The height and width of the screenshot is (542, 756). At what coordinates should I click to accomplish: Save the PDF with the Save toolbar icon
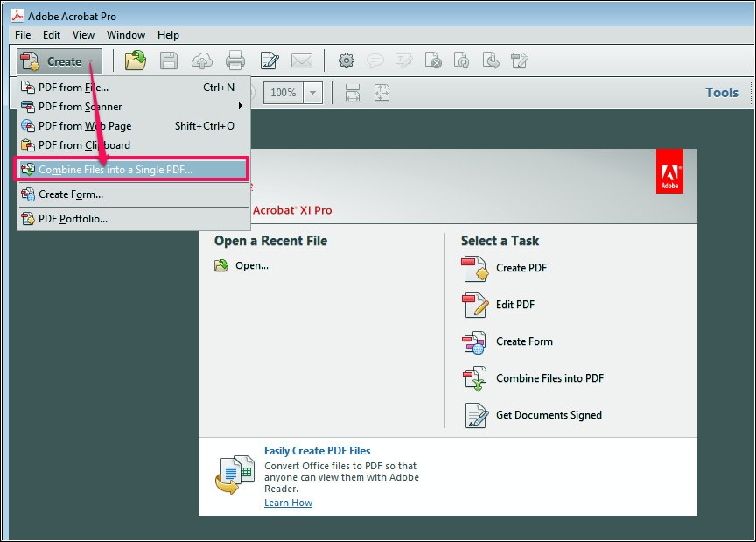168,60
